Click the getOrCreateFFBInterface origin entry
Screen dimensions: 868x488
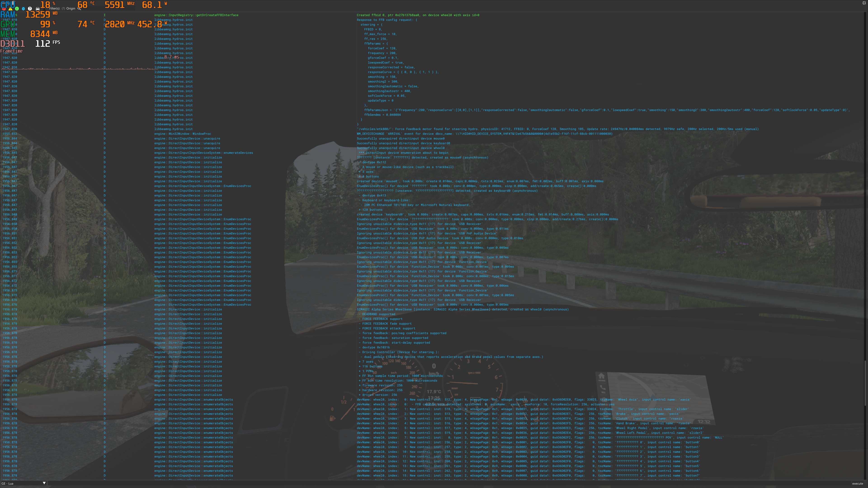(196, 15)
